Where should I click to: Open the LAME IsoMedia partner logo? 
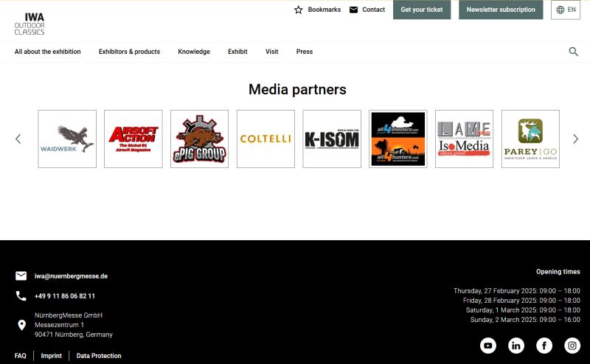point(465,139)
